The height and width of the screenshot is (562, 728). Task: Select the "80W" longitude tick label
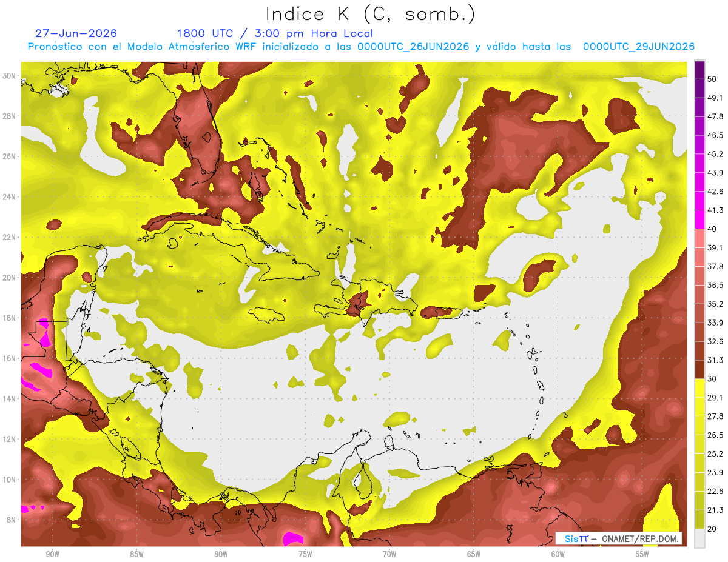pyautogui.click(x=221, y=554)
